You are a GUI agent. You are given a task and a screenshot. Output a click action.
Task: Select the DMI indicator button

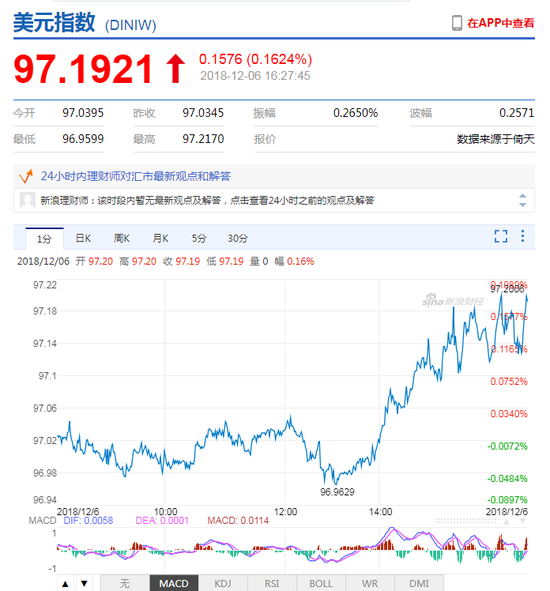point(419,583)
